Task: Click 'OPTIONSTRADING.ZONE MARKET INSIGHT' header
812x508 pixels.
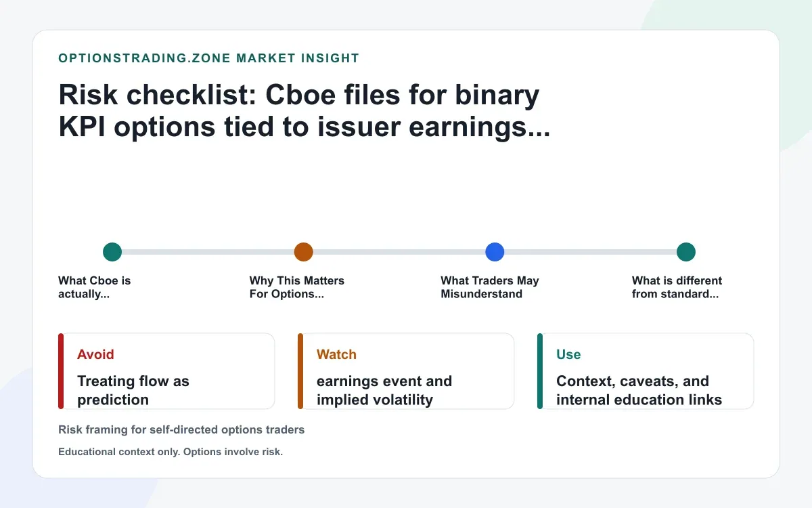Action: point(209,58)
